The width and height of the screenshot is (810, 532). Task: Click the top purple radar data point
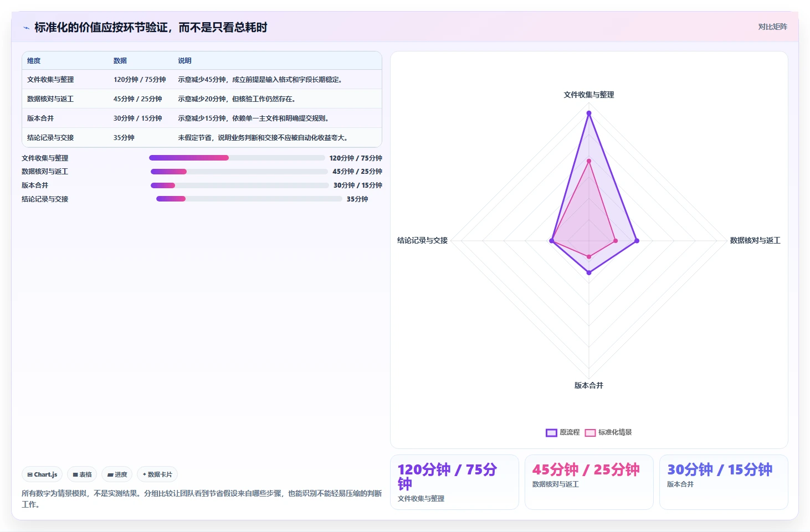[589, 113]
